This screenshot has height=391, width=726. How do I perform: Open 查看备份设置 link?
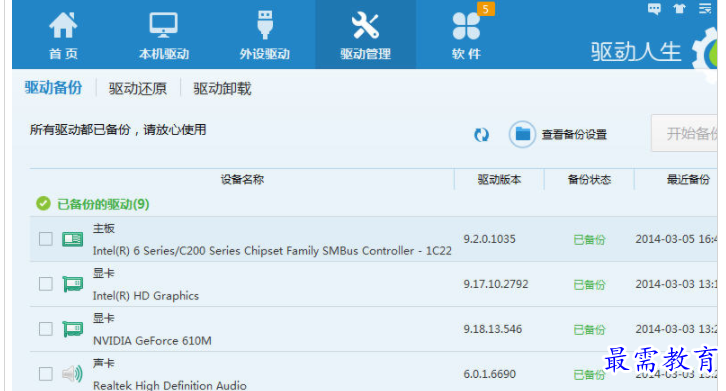[x=574, y=135]
